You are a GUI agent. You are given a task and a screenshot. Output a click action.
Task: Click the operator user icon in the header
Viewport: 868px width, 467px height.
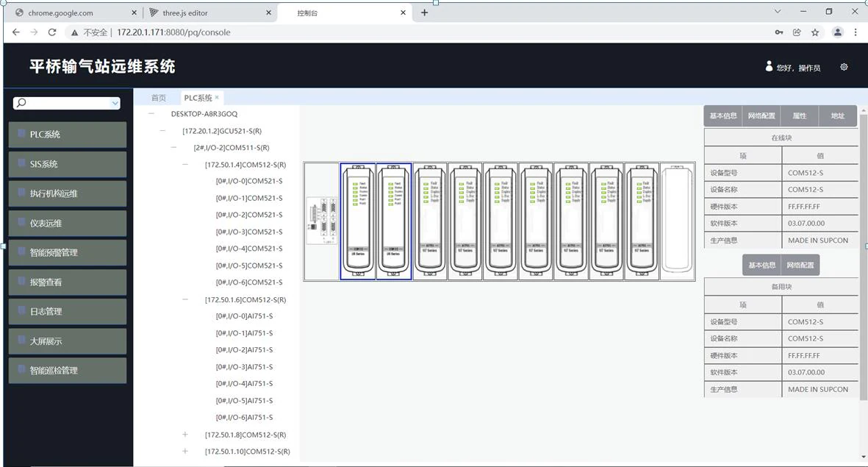coord(769,66)
